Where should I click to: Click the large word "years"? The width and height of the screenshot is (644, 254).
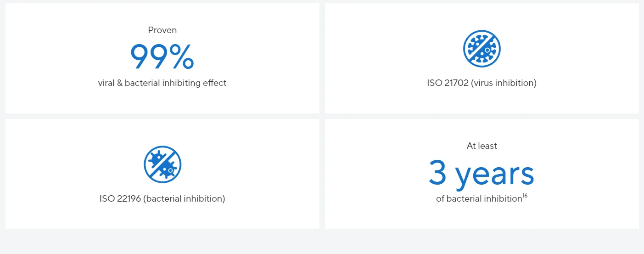pyautogui.click(x=495, y=175)
